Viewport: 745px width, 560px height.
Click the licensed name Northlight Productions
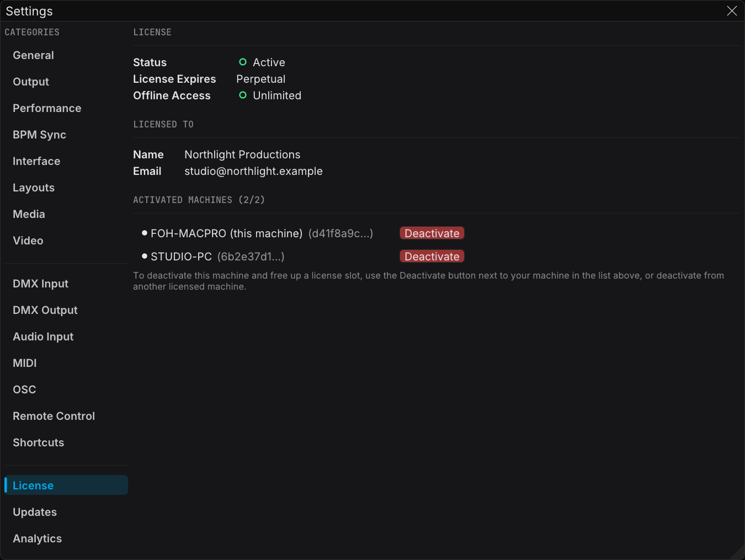click(x=242, y=154)
